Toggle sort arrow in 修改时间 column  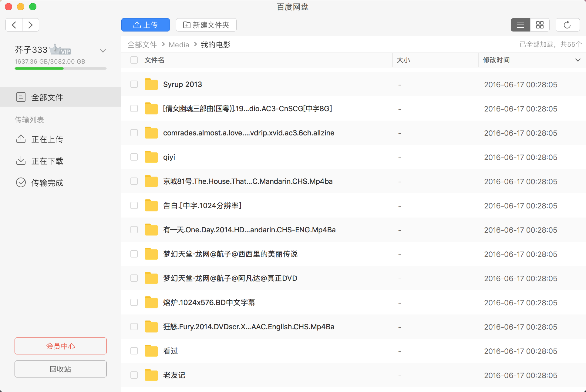[x=578, y=60]
